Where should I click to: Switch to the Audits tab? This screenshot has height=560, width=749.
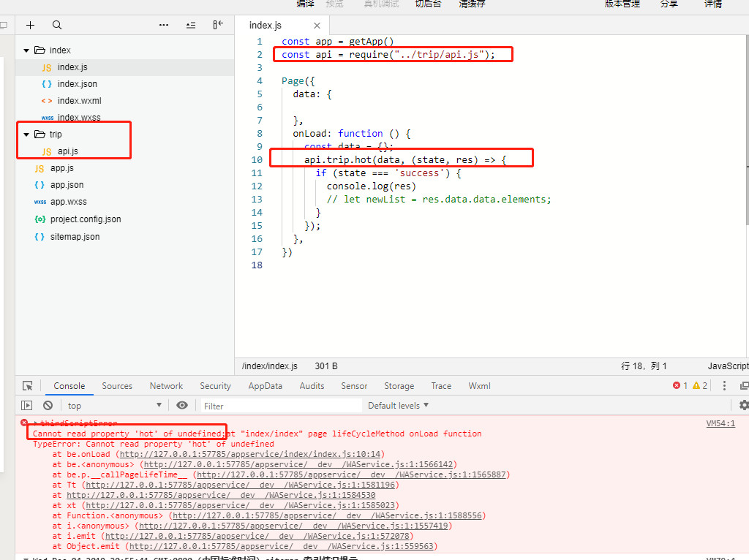coord(312,386)
